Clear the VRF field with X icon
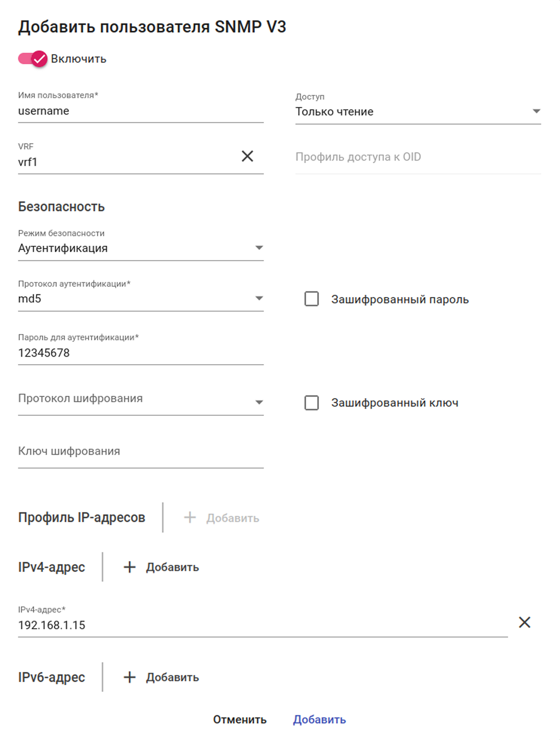Viewport: 560px width, 740px height. click(247, 156)
